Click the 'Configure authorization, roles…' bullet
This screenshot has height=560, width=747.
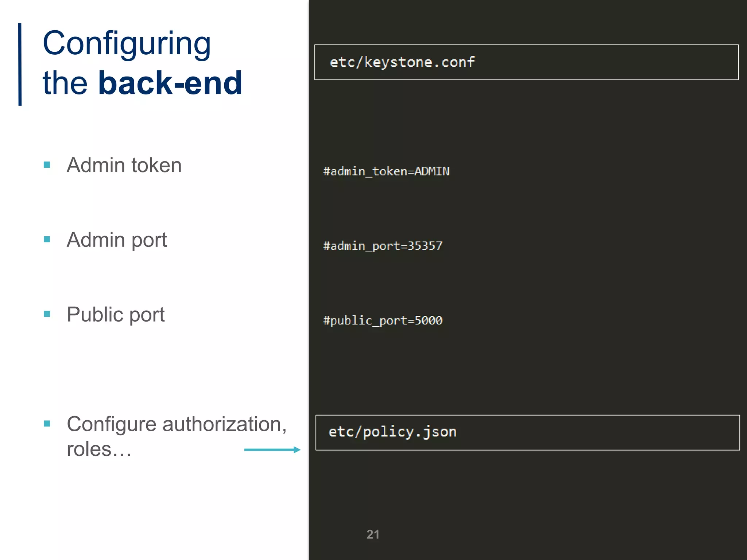[x=177, y=436]
